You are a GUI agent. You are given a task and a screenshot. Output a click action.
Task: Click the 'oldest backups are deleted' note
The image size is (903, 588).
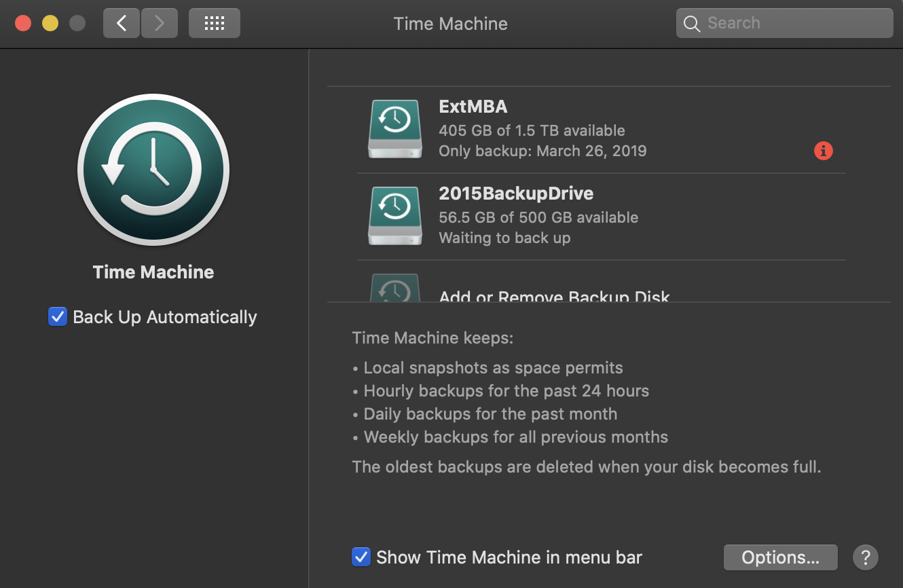[587, 467]
